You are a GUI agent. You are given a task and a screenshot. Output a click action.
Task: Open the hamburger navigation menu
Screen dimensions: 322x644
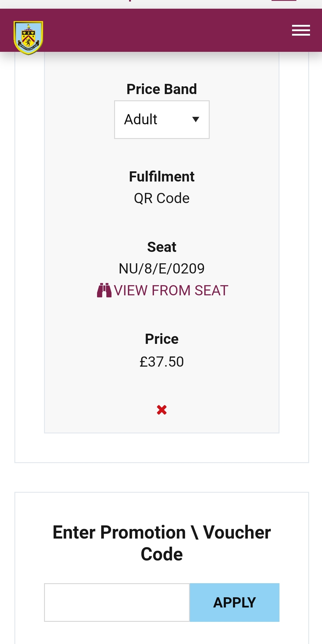(301, 30)
